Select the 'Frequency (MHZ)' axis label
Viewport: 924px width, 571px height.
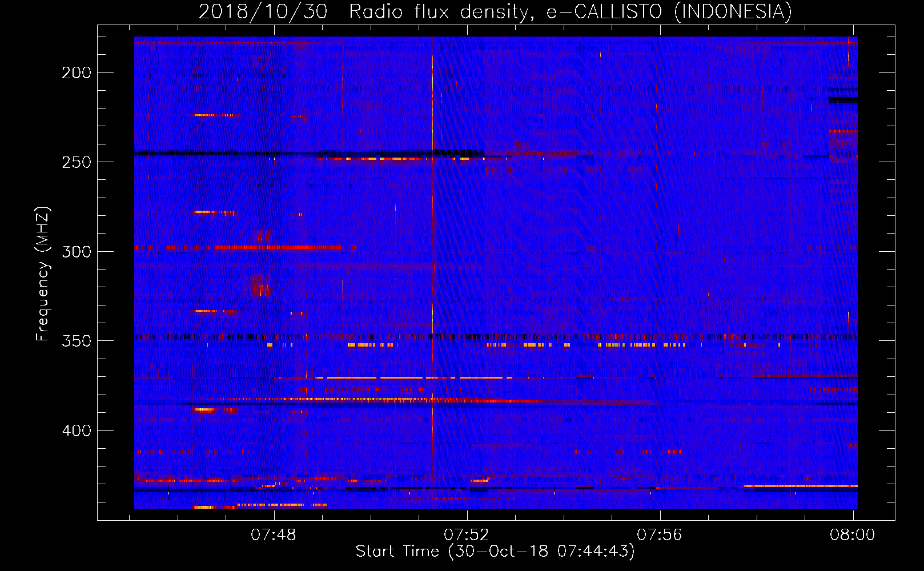click(x=43, y=274)
